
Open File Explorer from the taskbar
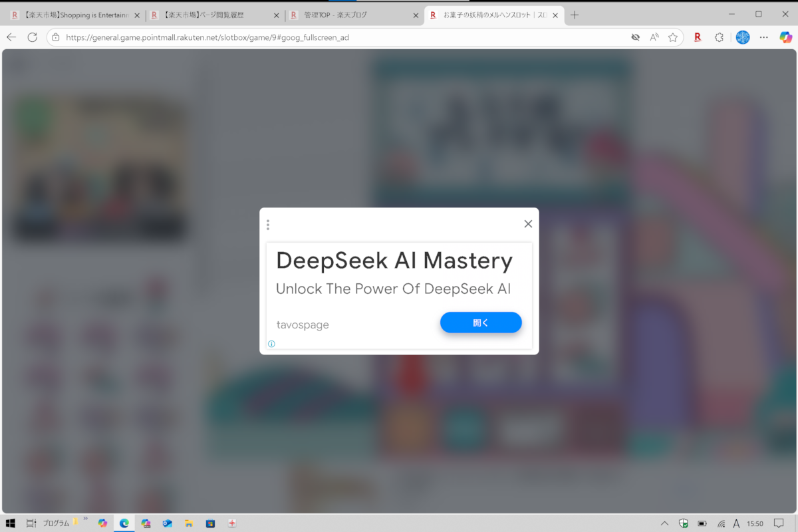coord(188,523)
